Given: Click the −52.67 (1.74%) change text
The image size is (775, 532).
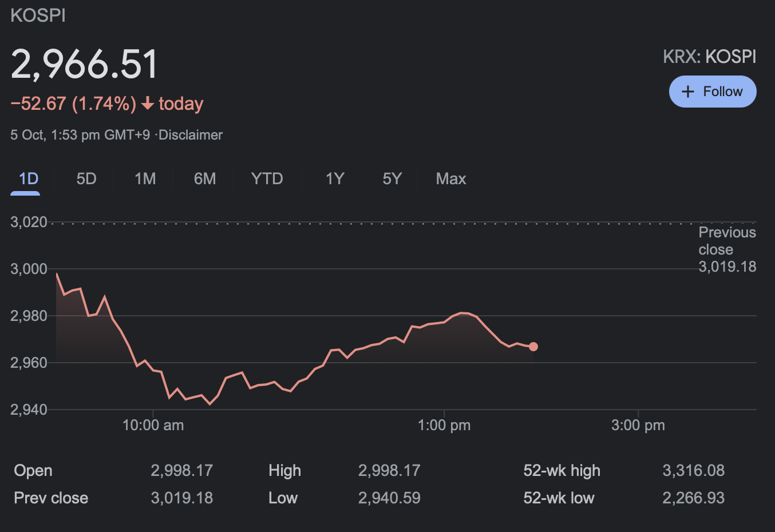Looking at the screenshot, I should (74, 104).
